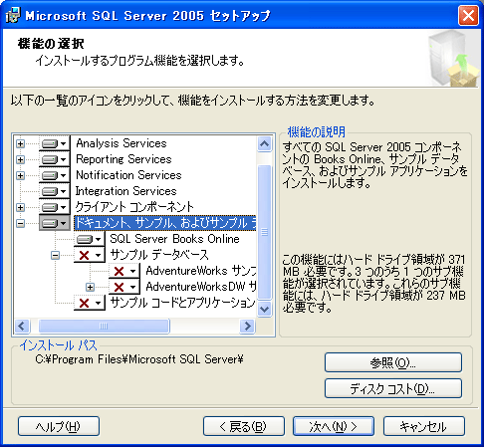Select Integration Services in the feature list
Screen dimensions: 484x448
pos(125,191)
